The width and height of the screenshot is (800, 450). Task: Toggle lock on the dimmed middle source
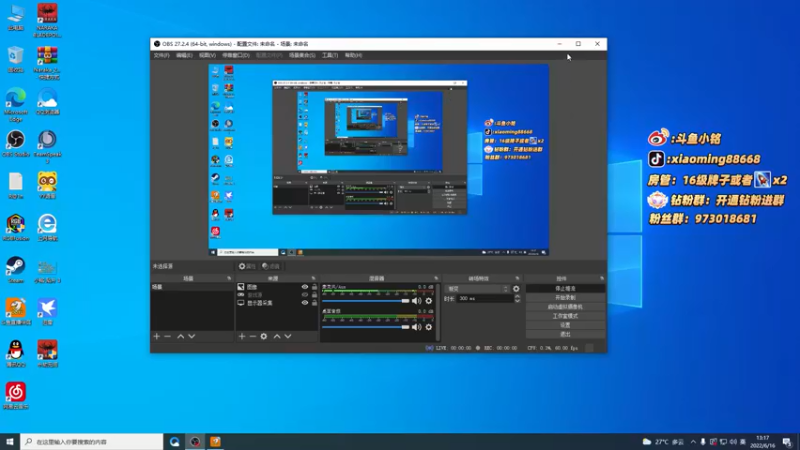click(x=314, y=295)
